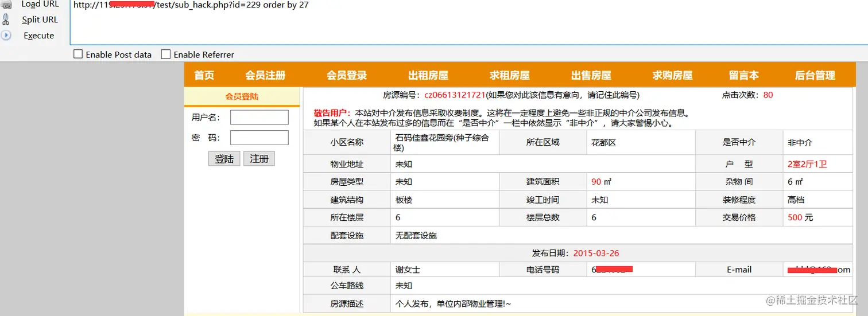Open the 留言本 nav item
This screenshot has height=316, width=868.
(x=744, y=75)
